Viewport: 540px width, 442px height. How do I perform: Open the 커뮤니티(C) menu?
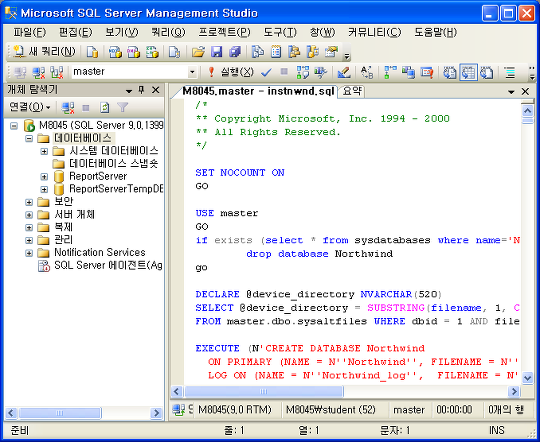tap(375, 32)
